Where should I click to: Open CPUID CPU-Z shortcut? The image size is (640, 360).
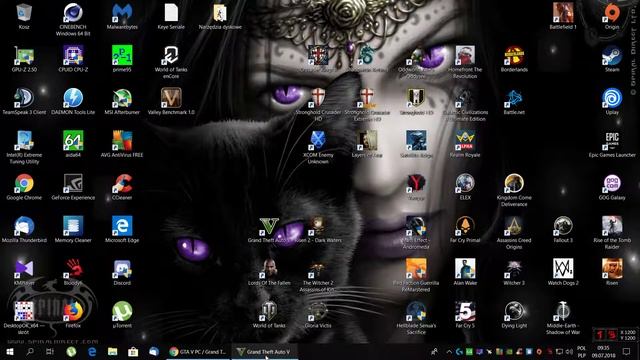73,59
